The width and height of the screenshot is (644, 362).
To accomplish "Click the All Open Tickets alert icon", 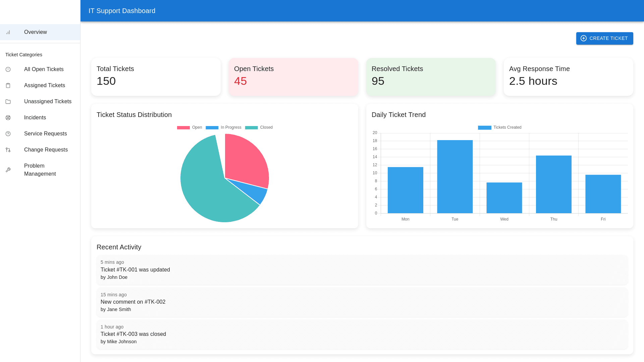I will (8, 69).
